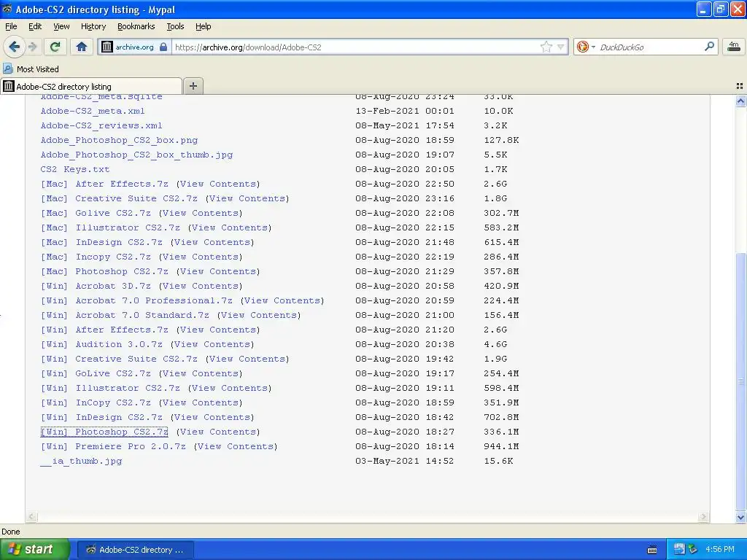Open the Adobe-CS2_meta.xml file link

coord(93,111)
